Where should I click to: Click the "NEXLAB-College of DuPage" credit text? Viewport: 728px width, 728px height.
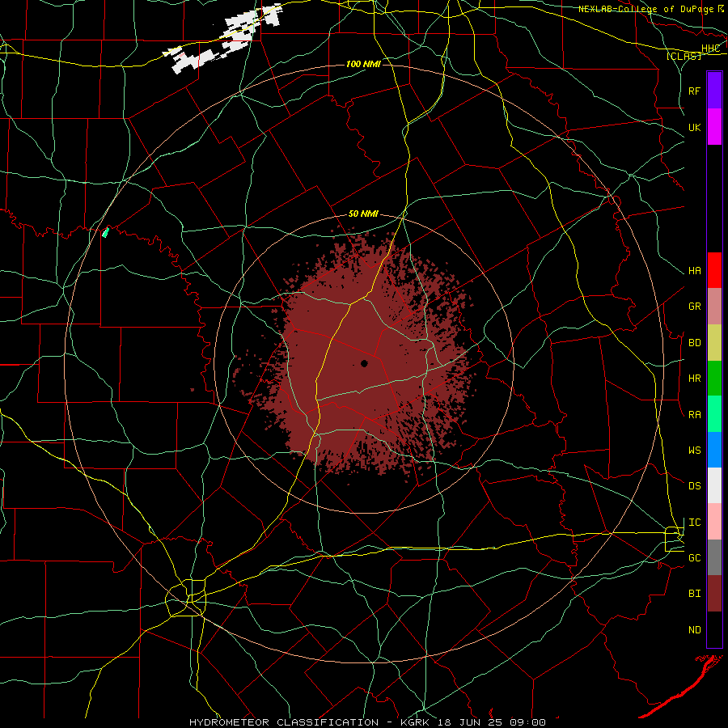click(647, 9)
